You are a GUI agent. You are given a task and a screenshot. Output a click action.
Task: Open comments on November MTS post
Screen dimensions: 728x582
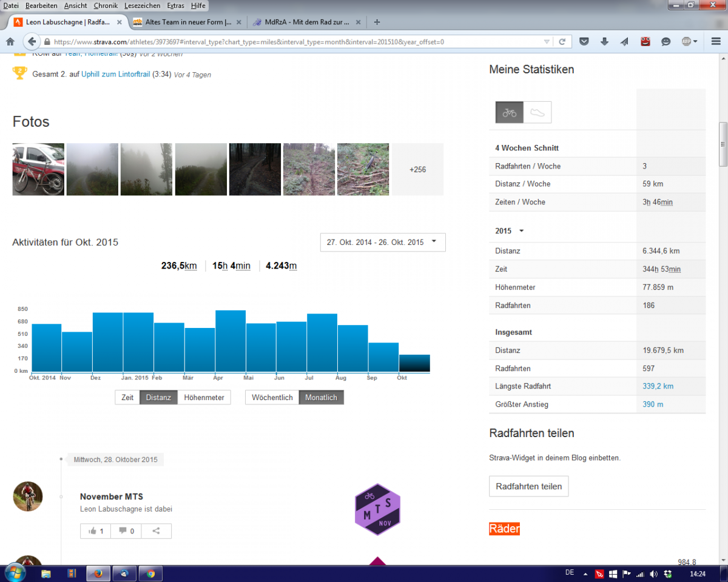[126, 531]
